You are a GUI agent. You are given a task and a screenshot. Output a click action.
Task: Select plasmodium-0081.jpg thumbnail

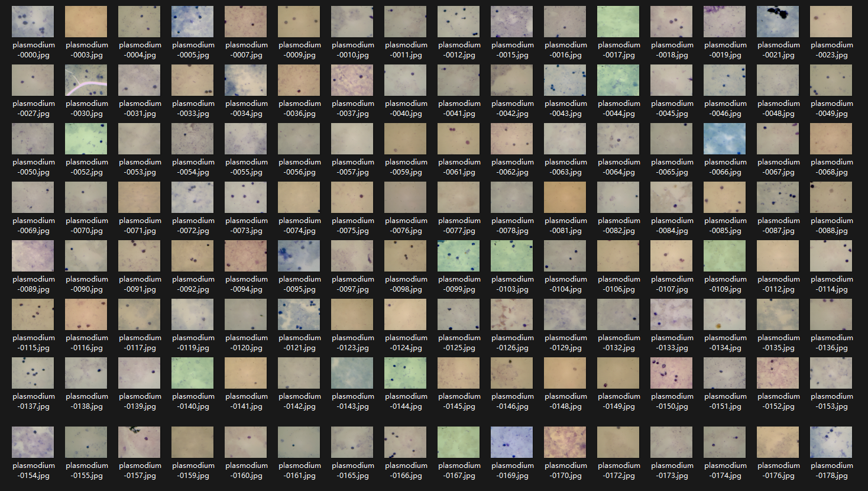[565, 198]
